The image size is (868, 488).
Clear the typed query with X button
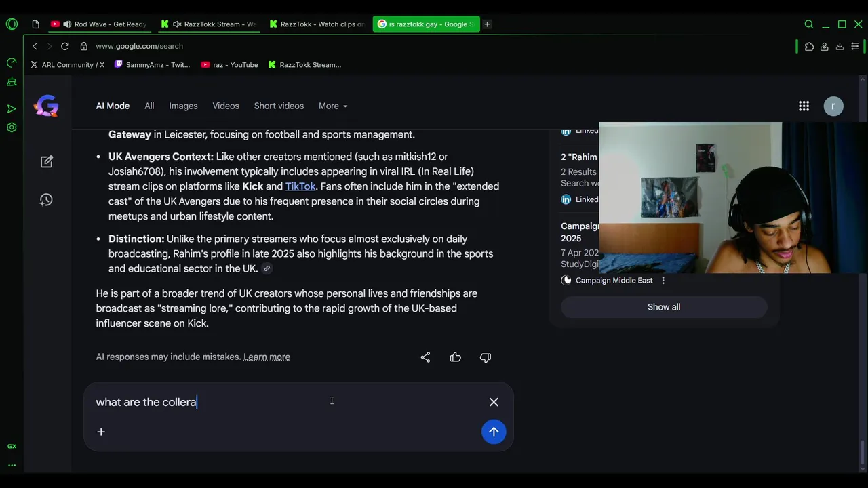tap(494, 402)
